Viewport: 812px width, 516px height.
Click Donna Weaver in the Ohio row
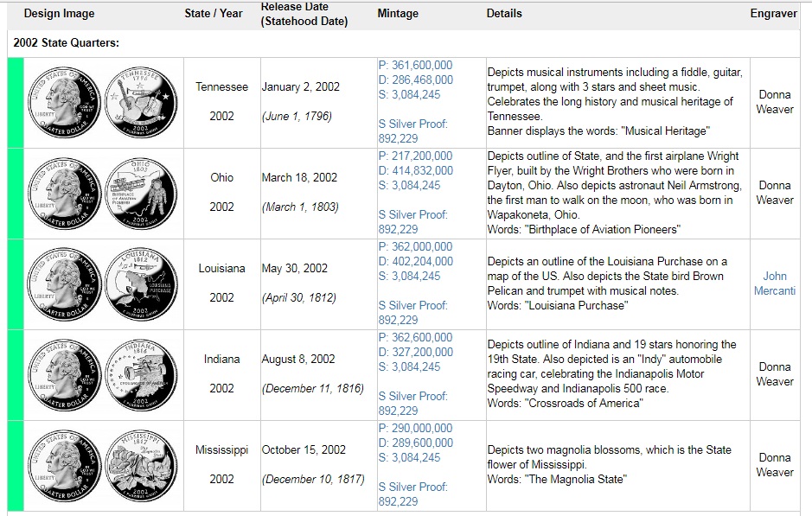pos(774,193)
